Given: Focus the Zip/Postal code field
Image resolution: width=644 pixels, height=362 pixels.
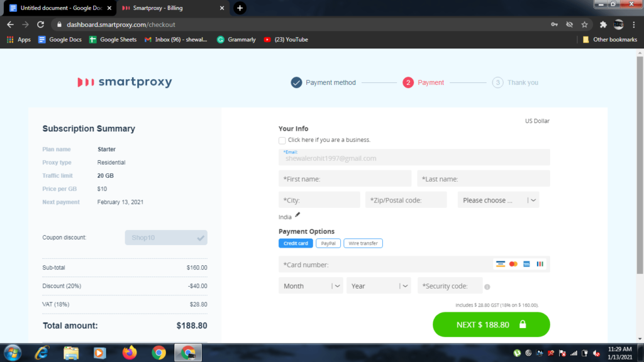Looking at the screenshot, I should click(x=406, y=200).
